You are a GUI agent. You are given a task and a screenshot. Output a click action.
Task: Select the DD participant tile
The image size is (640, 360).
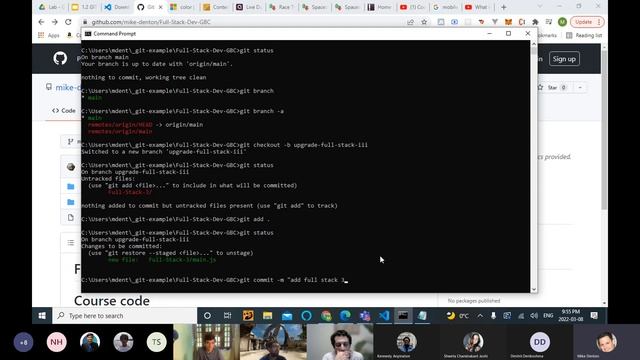click(x=540, y=342)
